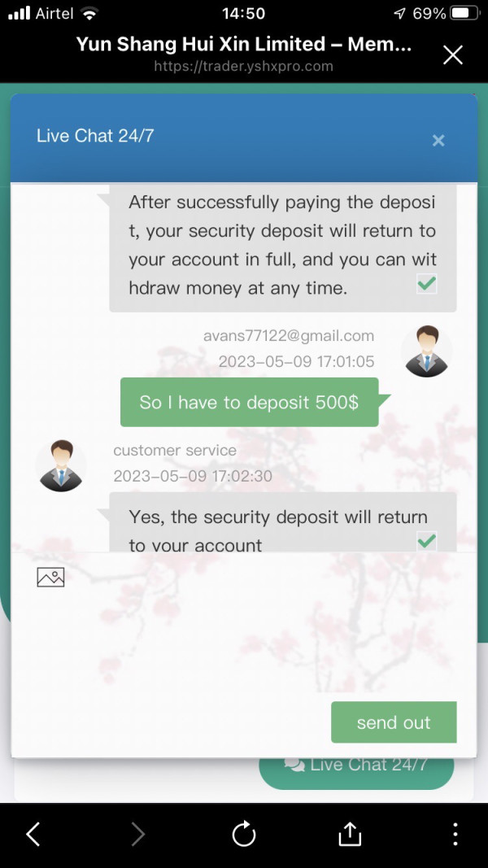Close the in-app browser with the X
Screen dimensions: 488x868
click(x=452, y=55)
